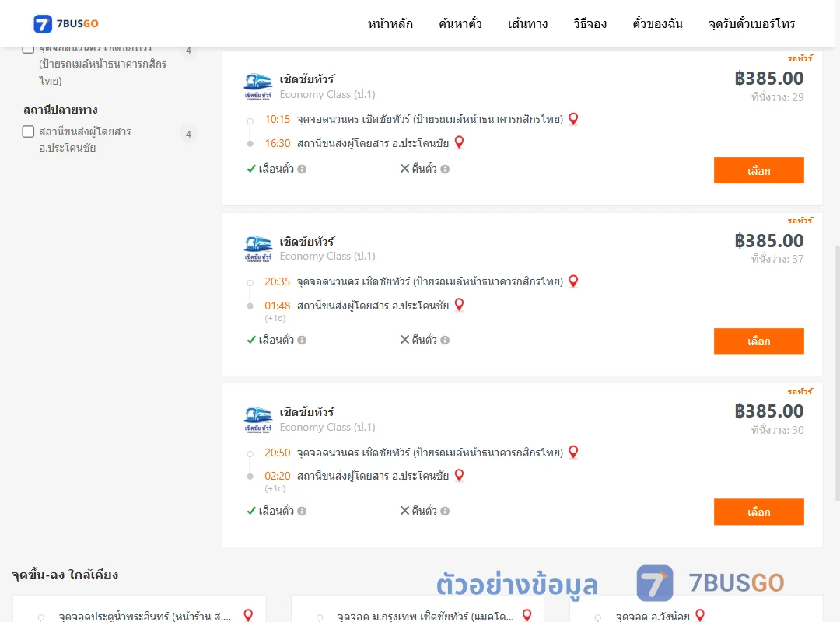840x622 pixels.
Task: Click เลื่อนตั๋ว label in 10:15 trip
Action: tap(276, 169)
